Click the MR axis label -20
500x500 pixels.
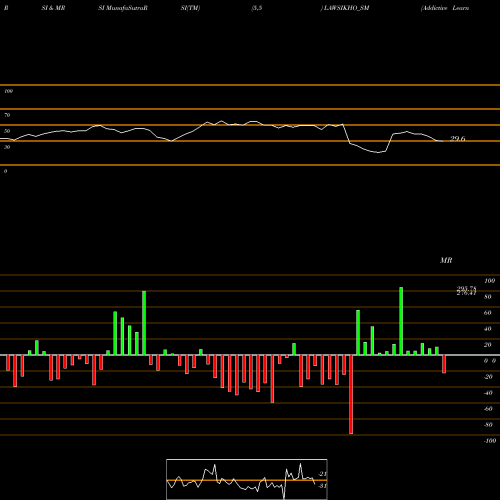coord(488,377)
